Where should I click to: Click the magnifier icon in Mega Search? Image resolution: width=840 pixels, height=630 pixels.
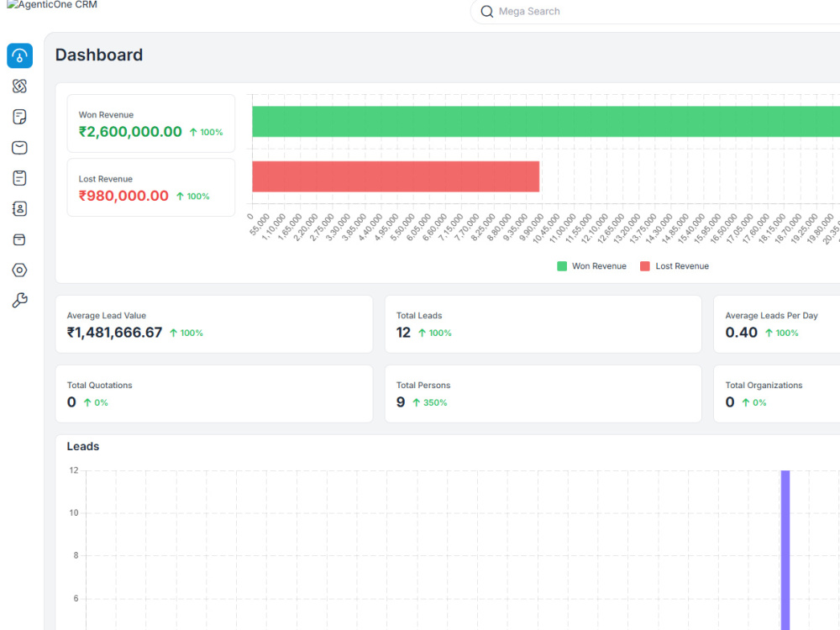pyautogui.click(x=487, y=12)
